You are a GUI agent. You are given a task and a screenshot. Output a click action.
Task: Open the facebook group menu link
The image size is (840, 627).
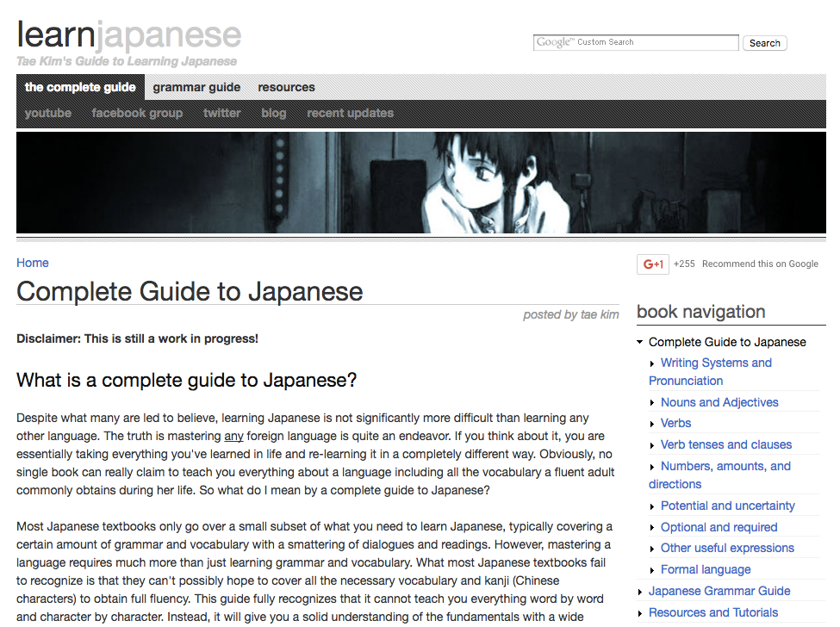137,113
